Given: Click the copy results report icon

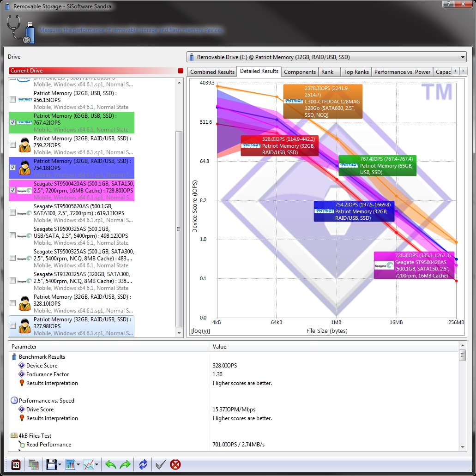Looking at the screenshot, I should tap(33, 464).
